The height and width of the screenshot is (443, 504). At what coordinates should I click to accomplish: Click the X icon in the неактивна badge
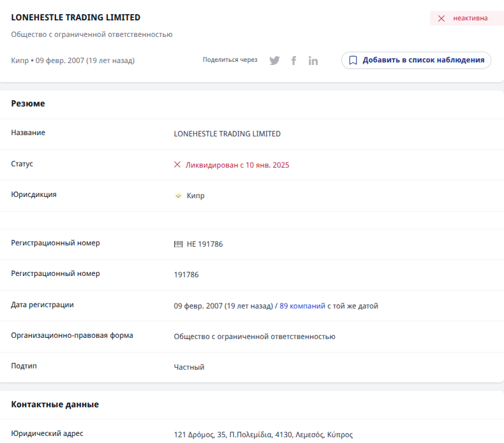[441, 18]
